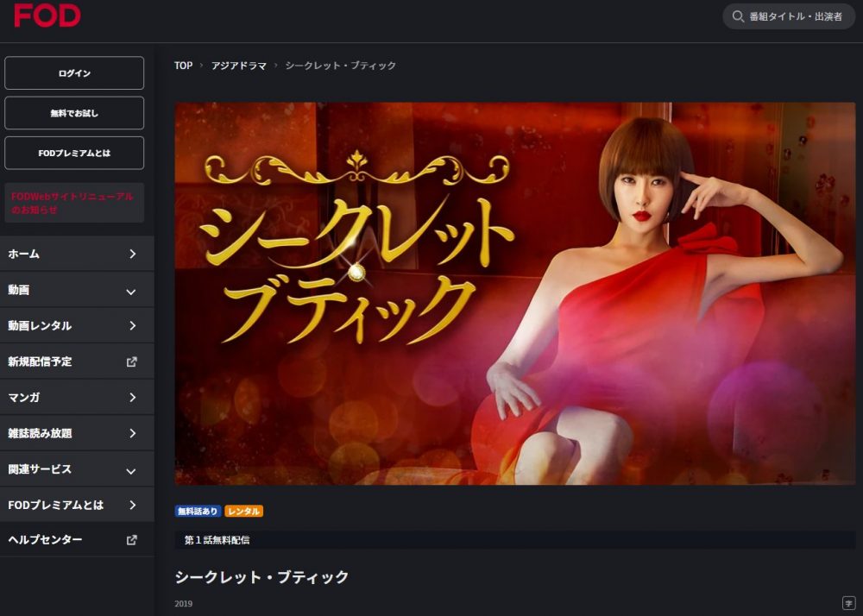Open the FODWebサイトリニューアルのお知らせ notice
The image size is (863, 616).
(74, 203)
